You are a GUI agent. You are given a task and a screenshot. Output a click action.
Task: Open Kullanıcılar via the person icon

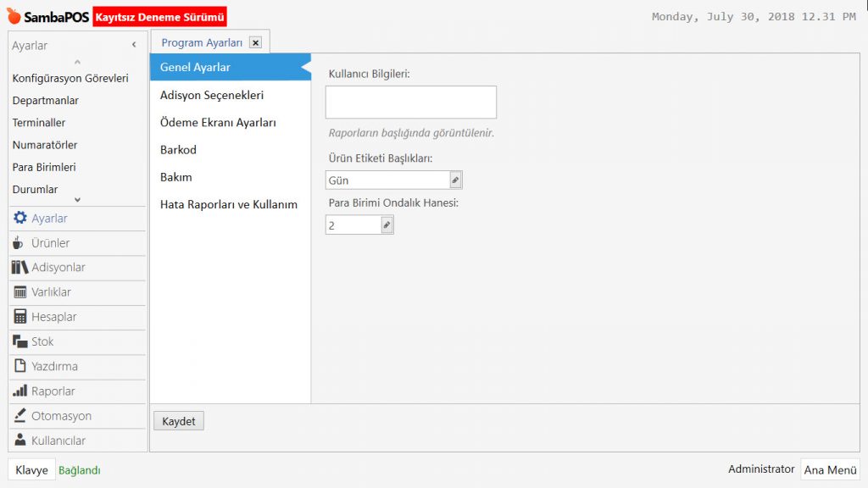20,441
